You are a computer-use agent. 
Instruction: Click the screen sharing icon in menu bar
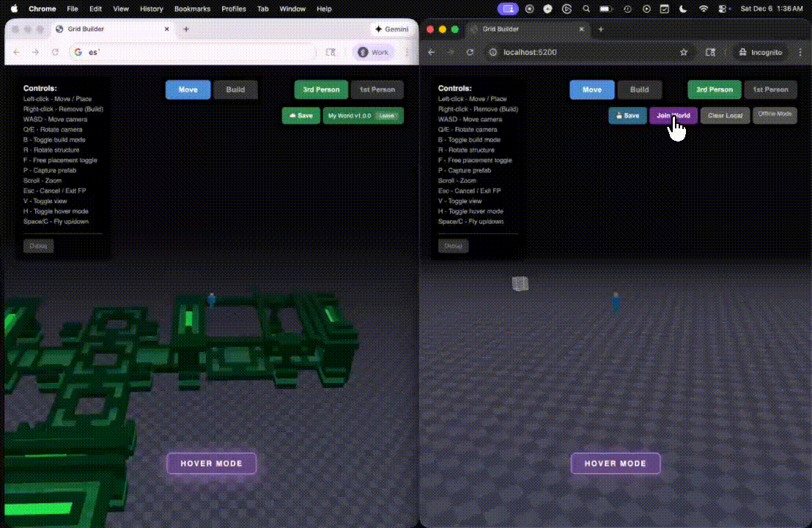[508, 9]
